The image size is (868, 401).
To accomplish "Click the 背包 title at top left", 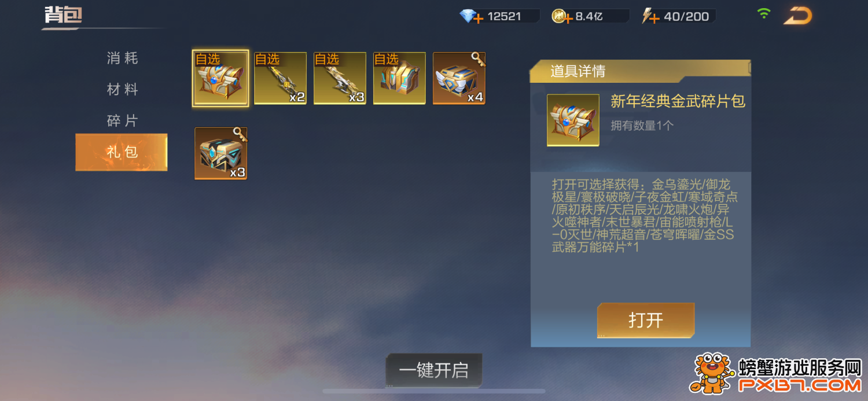I will pyautogui.click(x=64, y=15).
